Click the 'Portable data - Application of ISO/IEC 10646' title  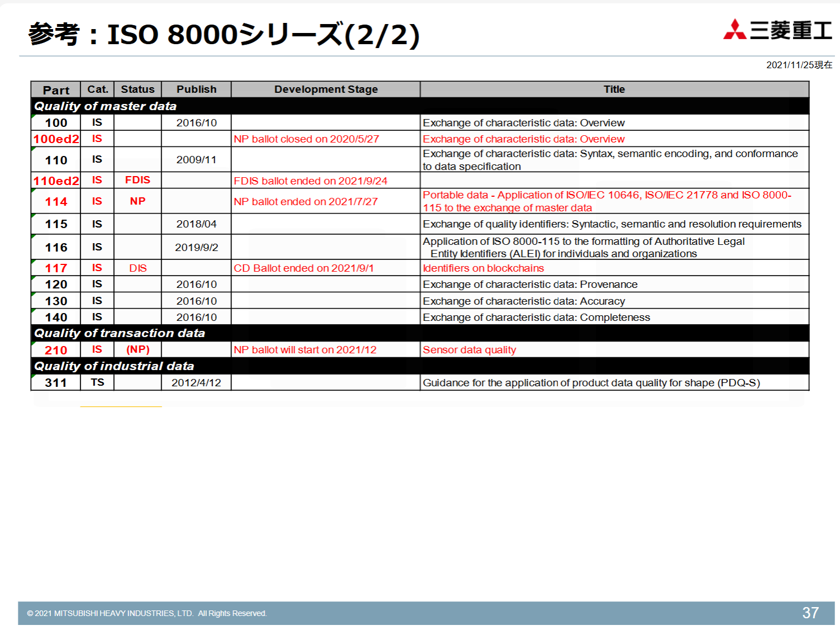click(x=607, y=201)
